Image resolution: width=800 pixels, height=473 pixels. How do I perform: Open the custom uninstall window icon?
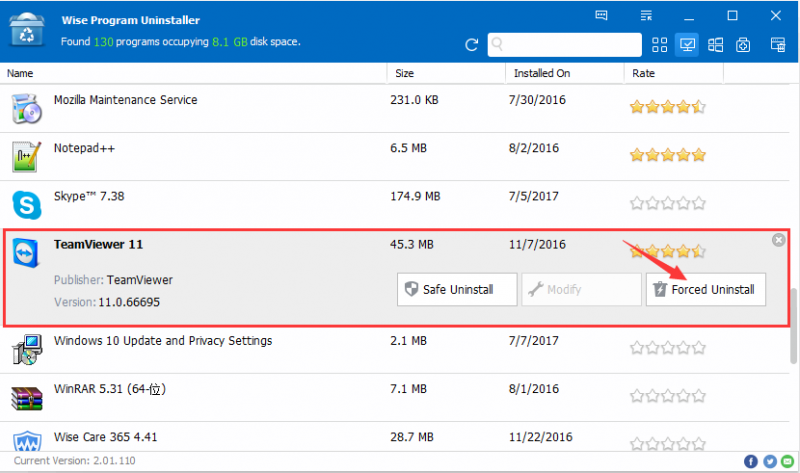[778, 45]
